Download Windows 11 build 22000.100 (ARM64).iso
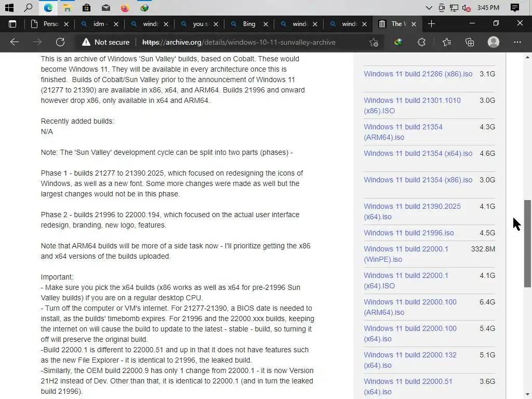This screenshot has height=399, width=532. (x=410, y=307)
